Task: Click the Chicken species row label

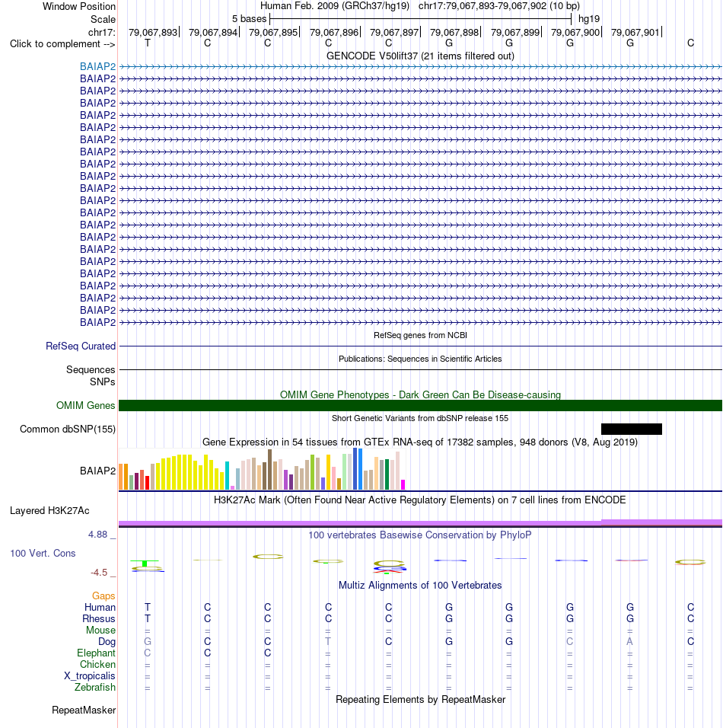Action: pos(97,664)
